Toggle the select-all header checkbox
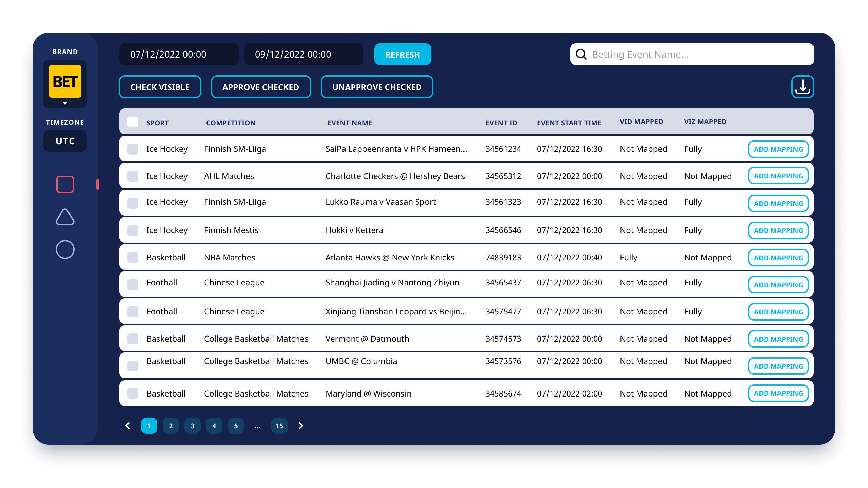Viewport: 868px width, 488px height. point(133,122)
